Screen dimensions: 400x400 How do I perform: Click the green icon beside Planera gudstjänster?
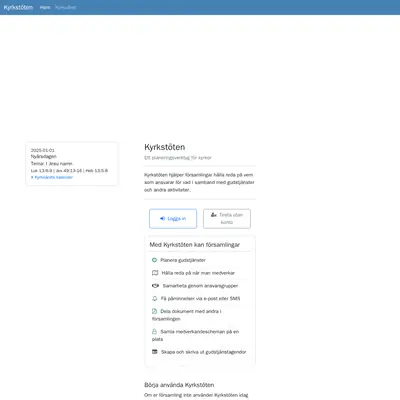coord(154,260)
